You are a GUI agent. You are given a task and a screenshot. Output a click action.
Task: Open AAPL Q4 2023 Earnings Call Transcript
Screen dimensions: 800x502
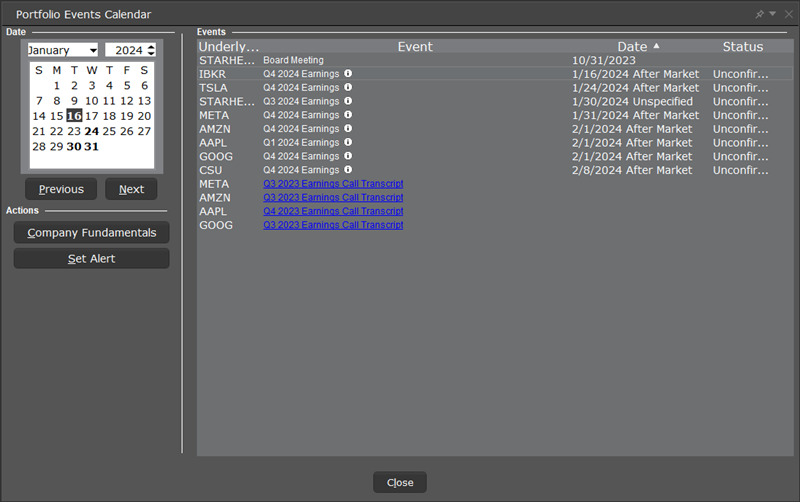[x=333, y=211]
